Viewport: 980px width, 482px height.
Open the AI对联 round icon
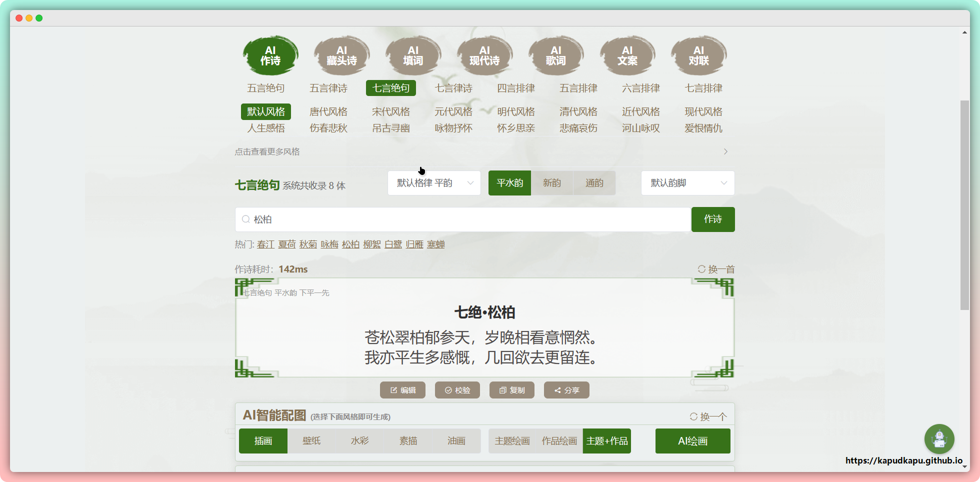point(698,55)
